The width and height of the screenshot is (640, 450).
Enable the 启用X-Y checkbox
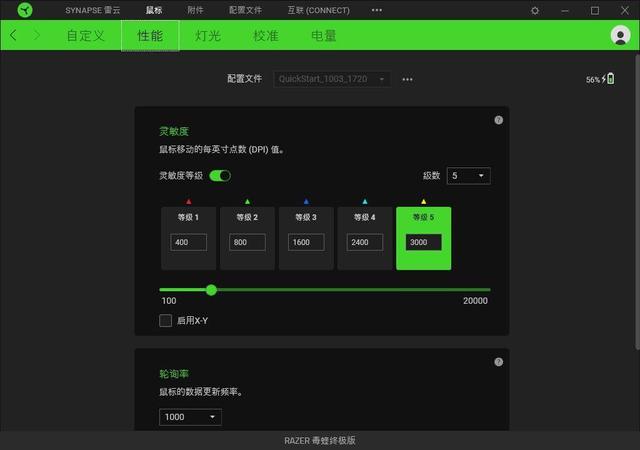[x=165, y=321]
